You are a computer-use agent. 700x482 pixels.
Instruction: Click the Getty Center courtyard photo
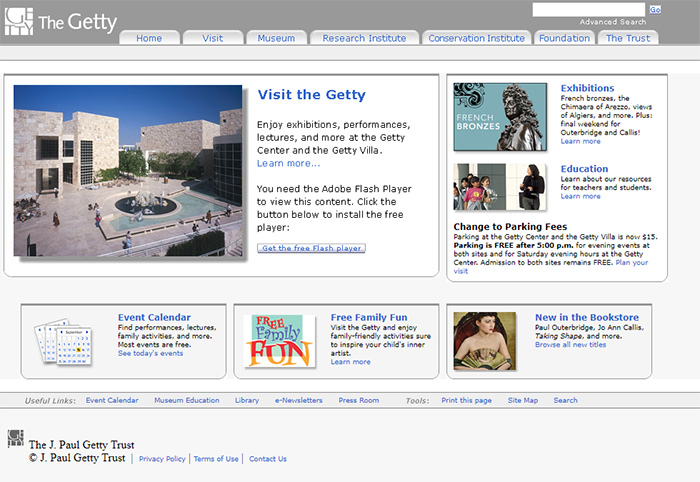(x=128, y=170)
